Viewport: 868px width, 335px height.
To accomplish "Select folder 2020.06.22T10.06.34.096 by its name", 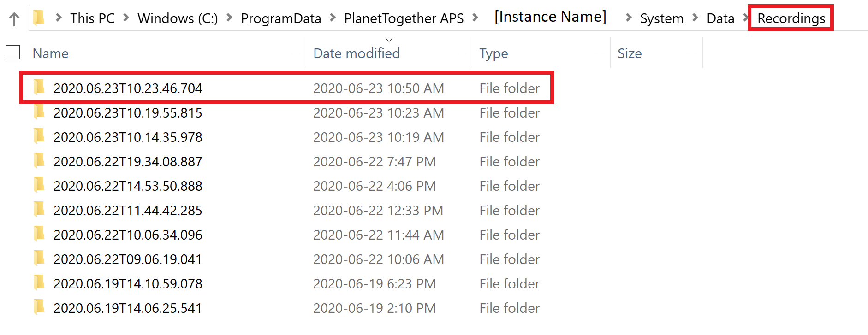I will pyautogui.click(x=128, y=235).
